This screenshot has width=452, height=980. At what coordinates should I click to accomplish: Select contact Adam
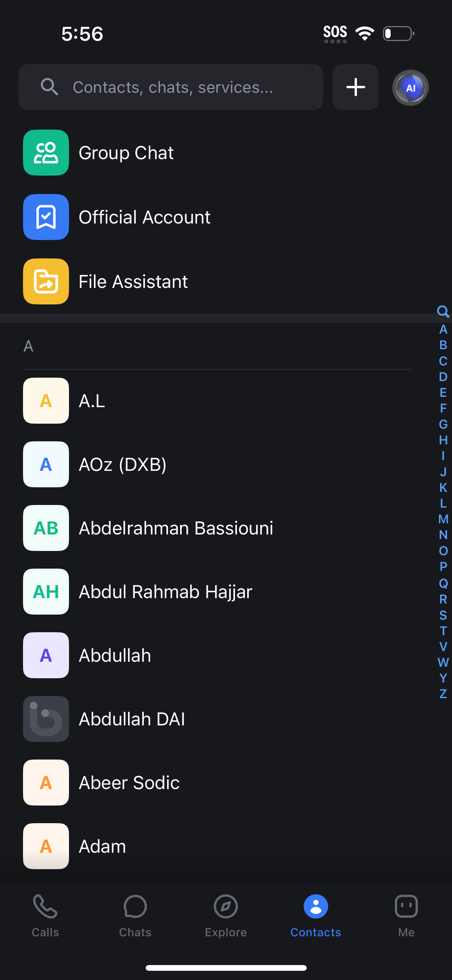[102, 846]
